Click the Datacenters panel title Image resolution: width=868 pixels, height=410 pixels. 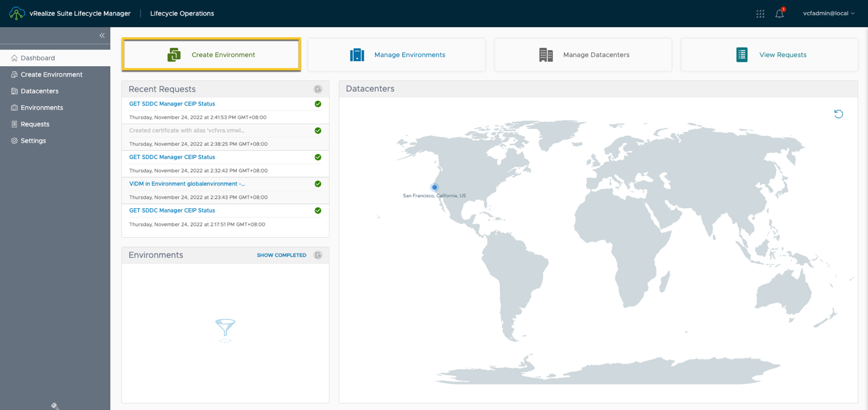point(370,89)
